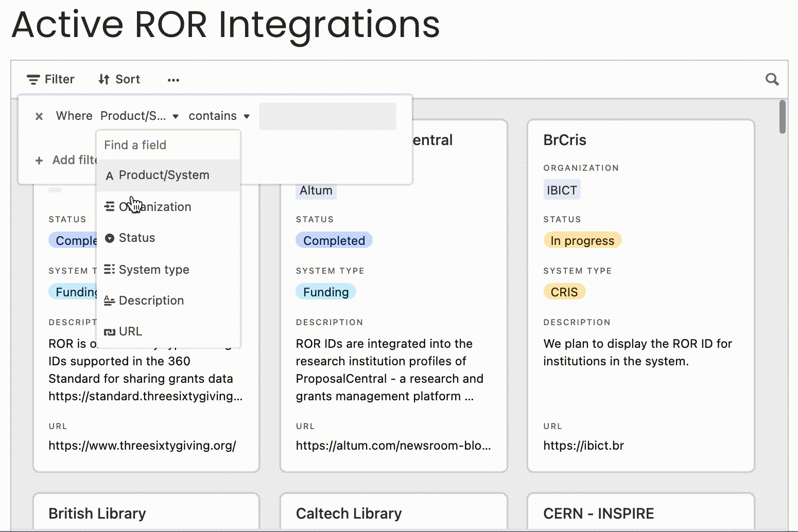Choose Organization from field list
Screen dimensions: 798x532
(x=155, y=207)
